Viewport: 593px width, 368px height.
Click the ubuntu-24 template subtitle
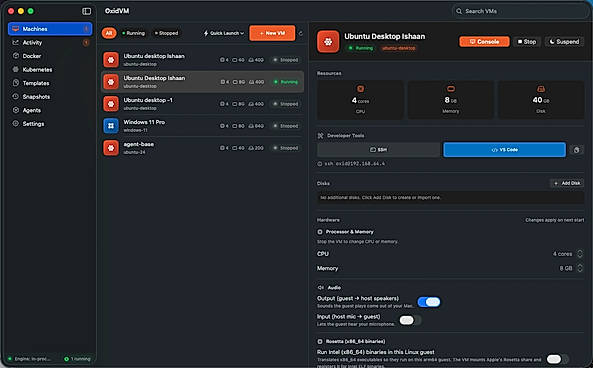(134, 152)
